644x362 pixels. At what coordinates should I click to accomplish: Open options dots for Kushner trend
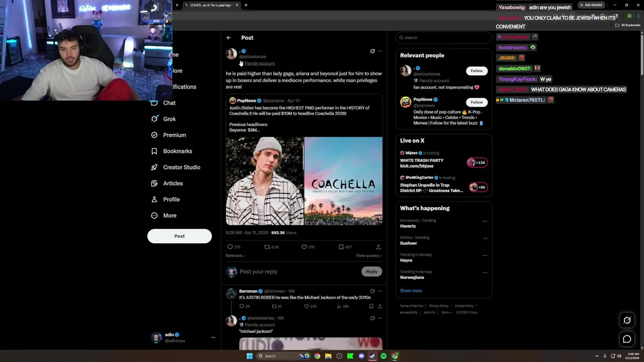click(485, 238)
